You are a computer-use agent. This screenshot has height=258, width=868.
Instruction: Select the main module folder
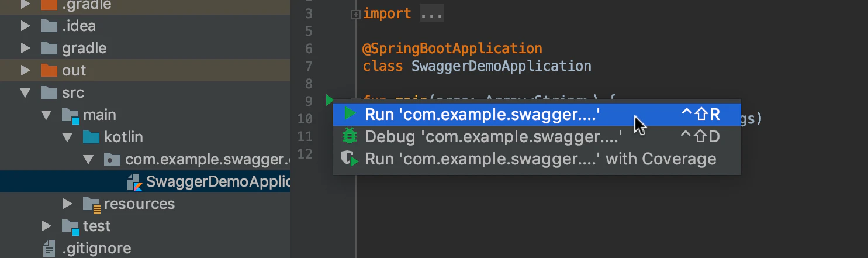pos(145,115)
